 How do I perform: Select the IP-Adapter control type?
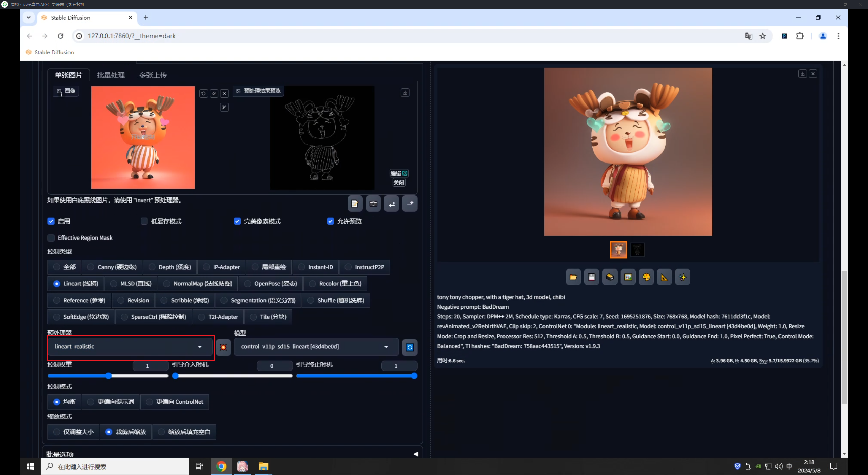tap(222, 267)
